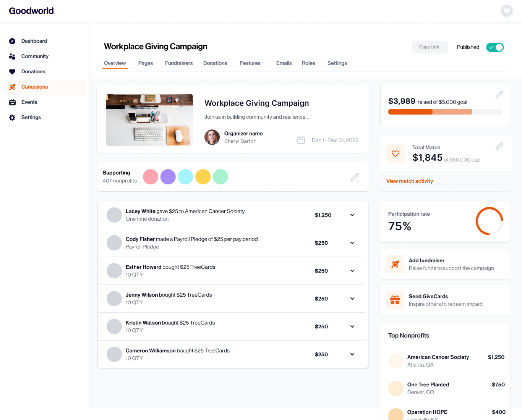The height and width of the screenshot is (420, 522).
Task: Open View match activity link
Action: tap(409, 181)
